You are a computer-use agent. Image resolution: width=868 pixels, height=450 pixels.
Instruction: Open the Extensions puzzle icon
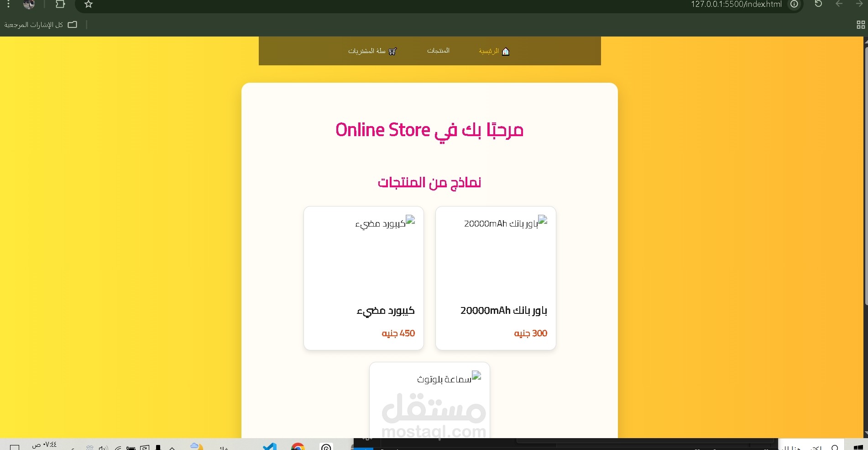click(x=60, y=4)
